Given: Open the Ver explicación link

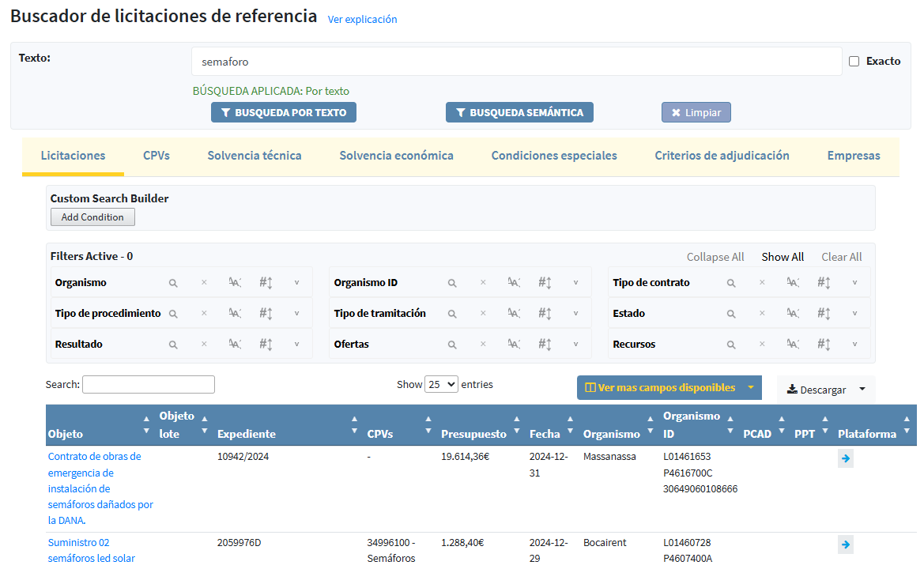Looking at the screenshot, I should (363, 20).
